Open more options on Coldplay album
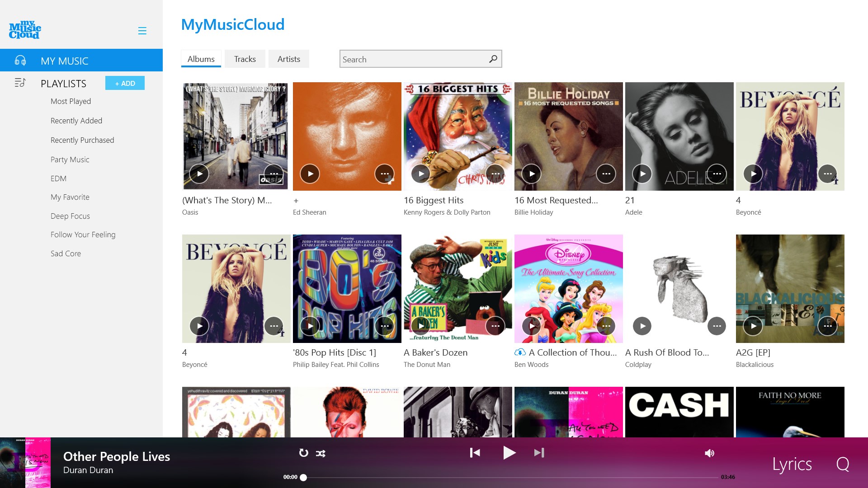Image resolution: width=868 pixels, height=488 pixels. pos(717,326)
